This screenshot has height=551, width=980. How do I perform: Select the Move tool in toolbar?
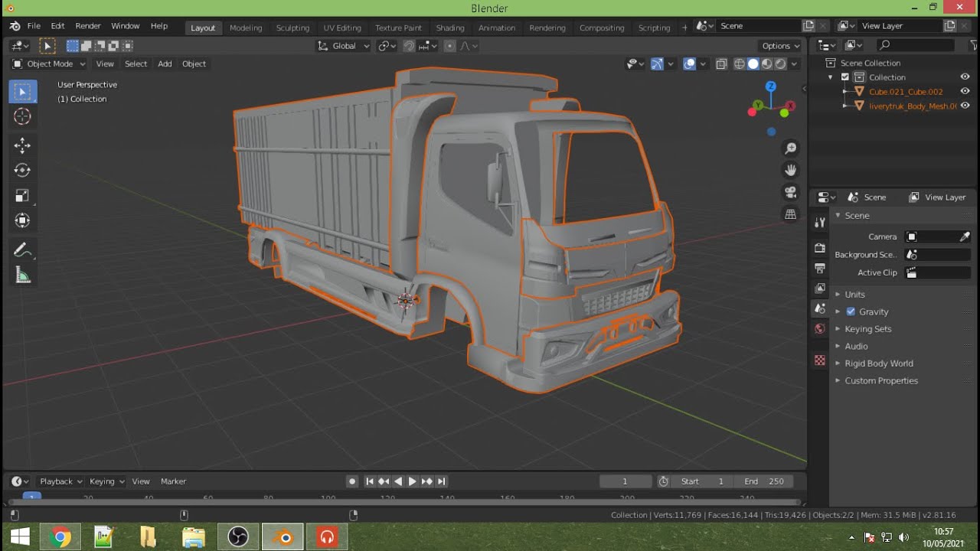[22, 145]
